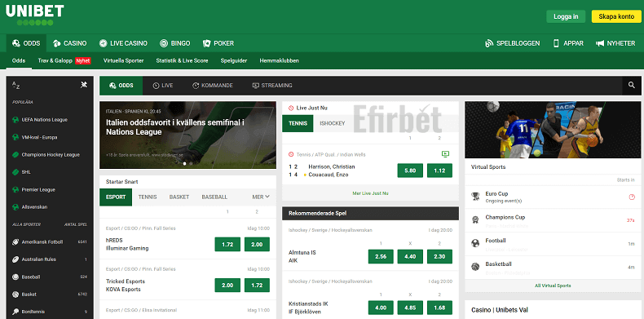Bet on draw 4.40 Almtuna vs AIK

(x=410, y=256)
